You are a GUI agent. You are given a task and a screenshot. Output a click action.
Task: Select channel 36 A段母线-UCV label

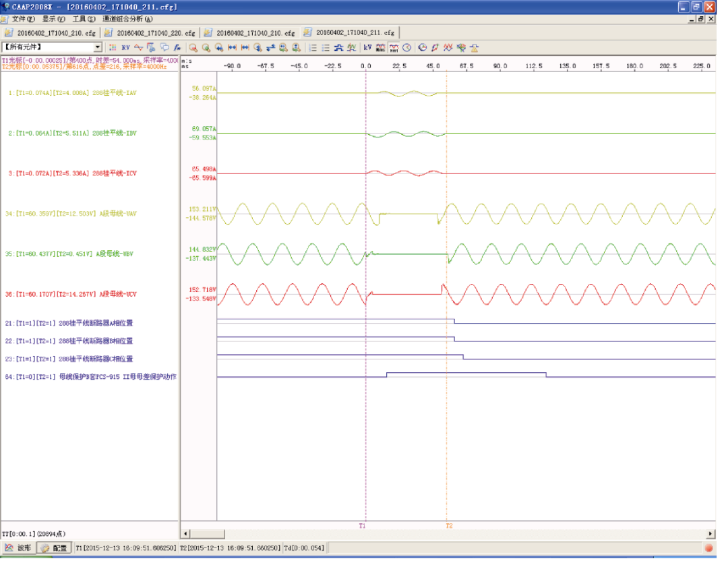click(71, 295)
